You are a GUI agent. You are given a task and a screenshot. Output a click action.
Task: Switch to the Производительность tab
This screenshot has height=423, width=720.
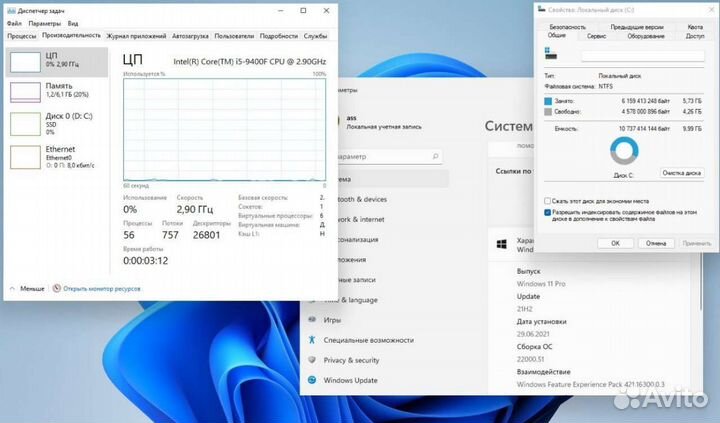pyautogui.click(x=71, y=35)
